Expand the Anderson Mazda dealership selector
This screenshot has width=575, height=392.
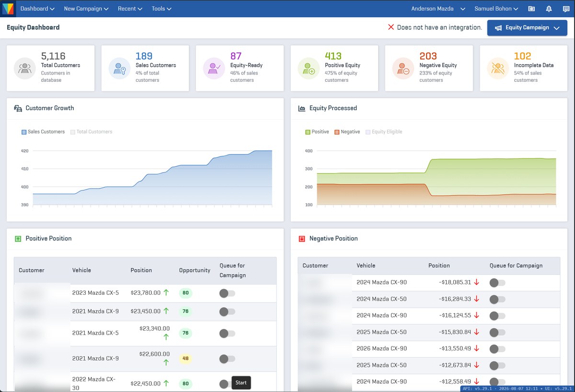[438, 9]
